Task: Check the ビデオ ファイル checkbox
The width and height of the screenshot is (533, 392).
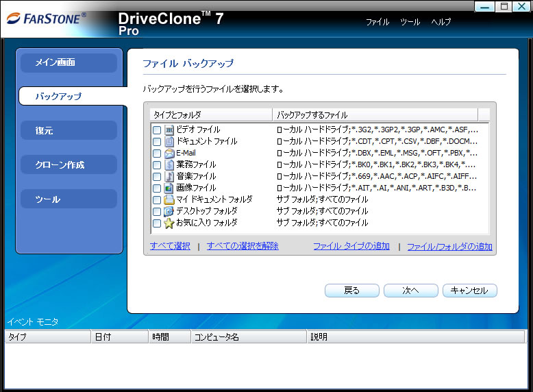Action: (x=157, y=130)
